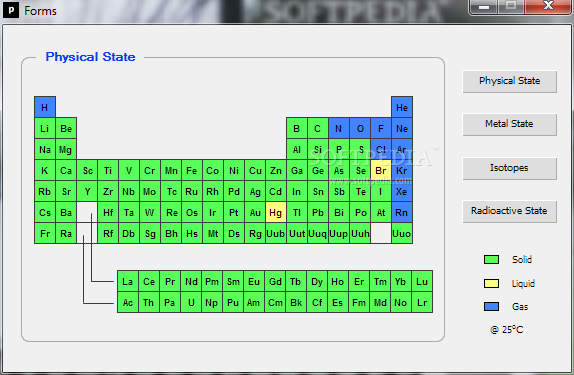Select the Hafnium (Hf) cell
This screenshot has width=574, height=375.
[108, 212]
